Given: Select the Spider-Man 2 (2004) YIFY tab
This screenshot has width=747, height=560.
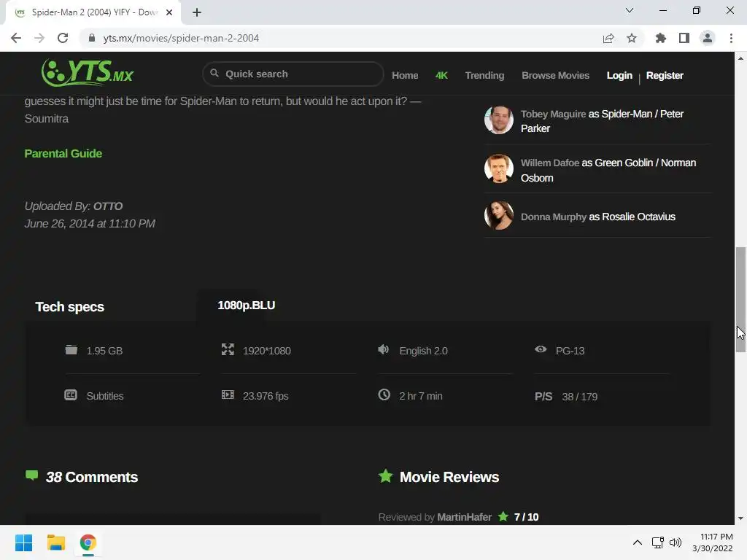Looking at the screenshot, I should click(93, 12).
